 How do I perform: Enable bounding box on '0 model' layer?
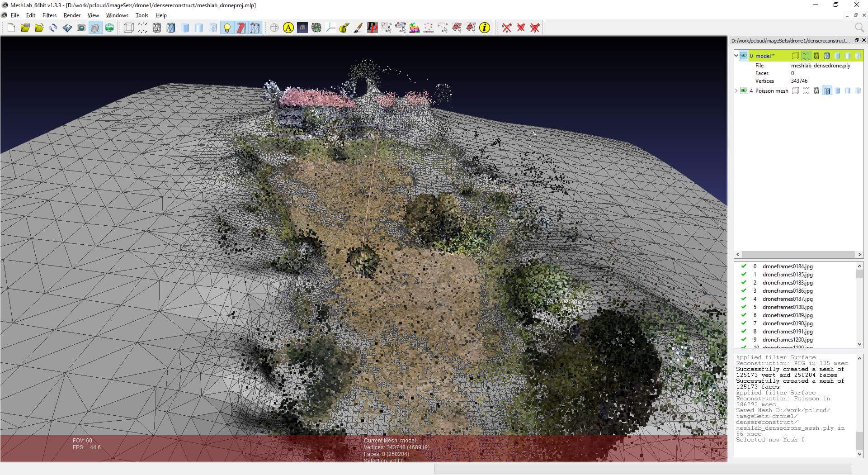[796, 56]
